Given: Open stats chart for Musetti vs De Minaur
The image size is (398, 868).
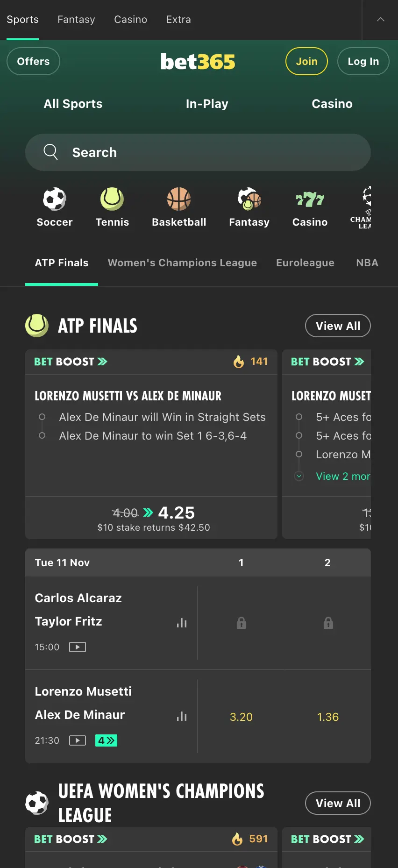Looking at the screenshot, I should [182, 716].
